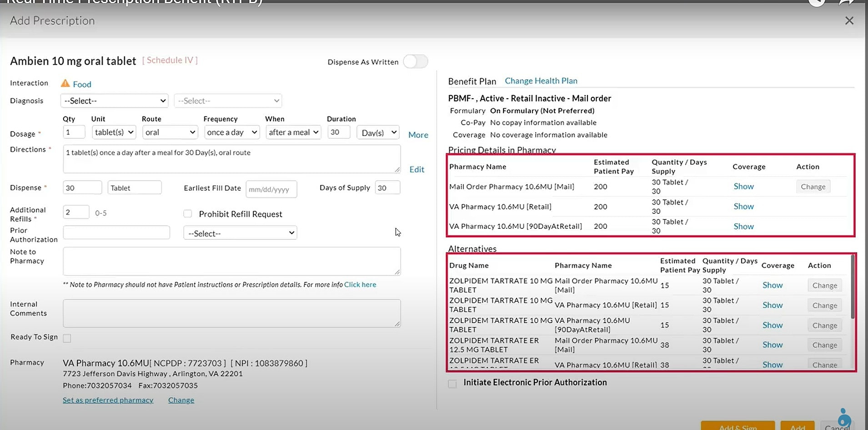Click the Change Health Plan link
Image resolution: width=868 pixels, height=430 pixels.
(541, 81)
